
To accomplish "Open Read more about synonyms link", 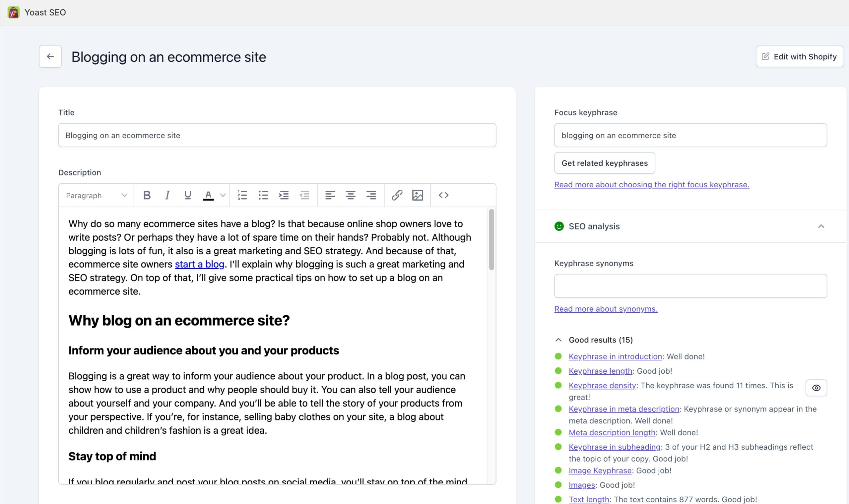I will [606, 309].
